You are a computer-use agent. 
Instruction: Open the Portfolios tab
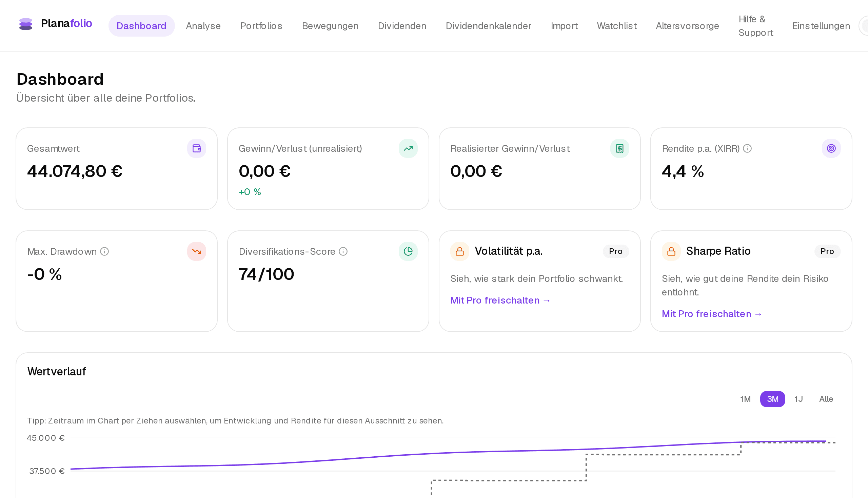pyautogui.click(x=261, y=26)
